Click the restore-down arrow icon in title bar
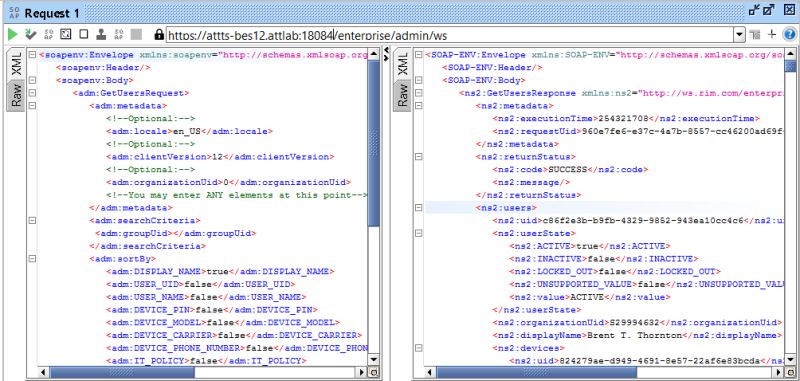 (754, 10)
